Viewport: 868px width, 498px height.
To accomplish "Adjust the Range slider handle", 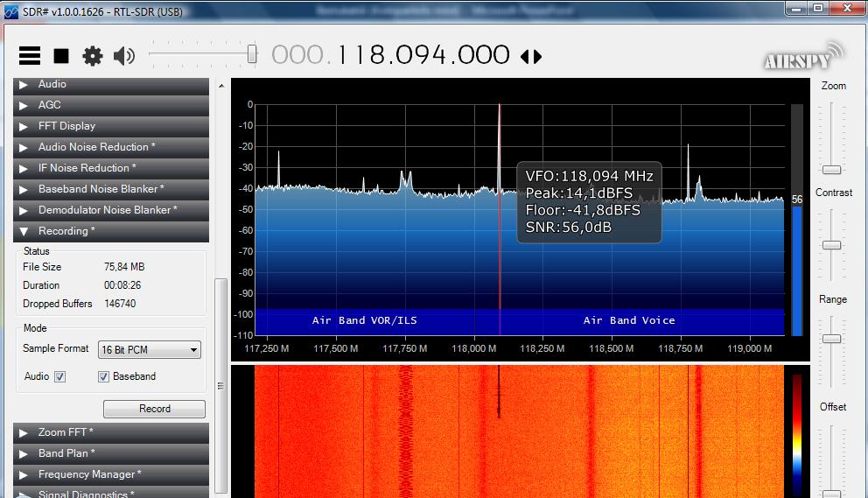I will click(x=831, y=339).
